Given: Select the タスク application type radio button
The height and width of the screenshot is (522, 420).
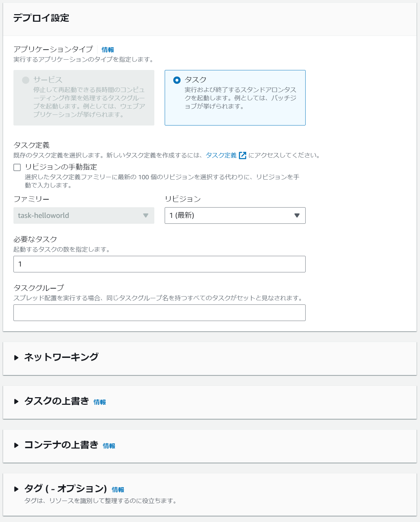Looking at the screenshot, I should click(177, 80).
